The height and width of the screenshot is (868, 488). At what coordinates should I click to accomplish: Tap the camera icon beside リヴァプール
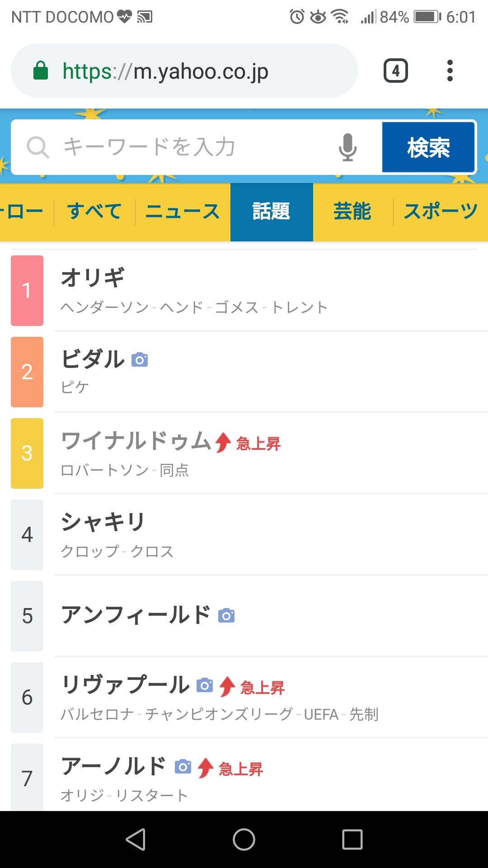coord(205,685)
